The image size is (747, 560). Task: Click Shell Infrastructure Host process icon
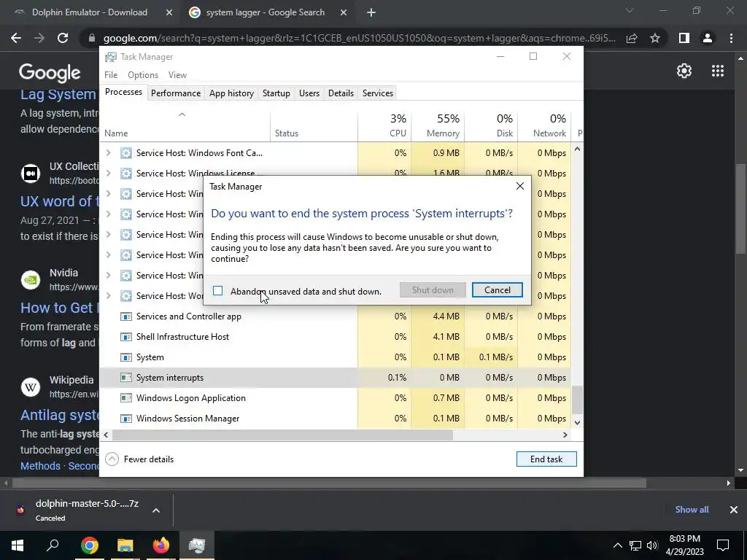click(125, 337)
